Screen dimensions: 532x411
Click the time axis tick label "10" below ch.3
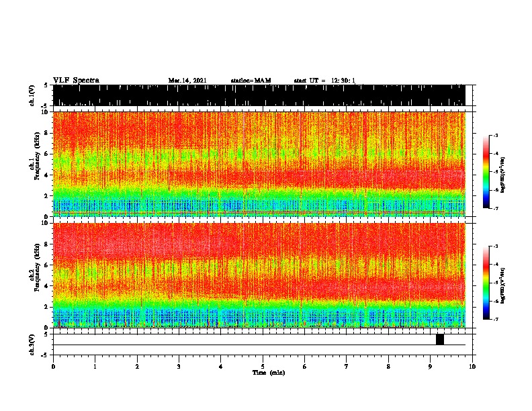(472, 367)
